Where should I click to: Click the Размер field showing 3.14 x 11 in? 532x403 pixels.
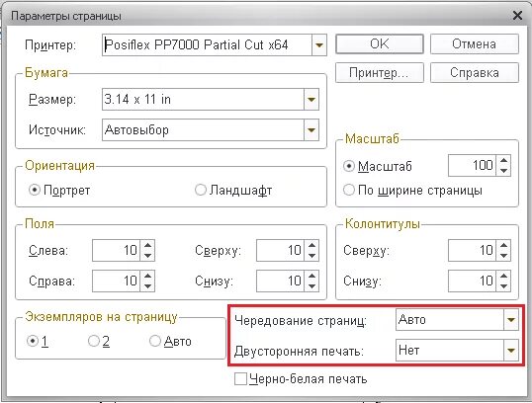203,100
